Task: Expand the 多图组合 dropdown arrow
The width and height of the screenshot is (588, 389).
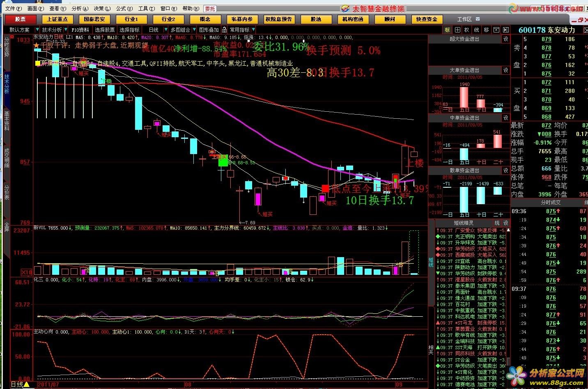Action: 194,30
